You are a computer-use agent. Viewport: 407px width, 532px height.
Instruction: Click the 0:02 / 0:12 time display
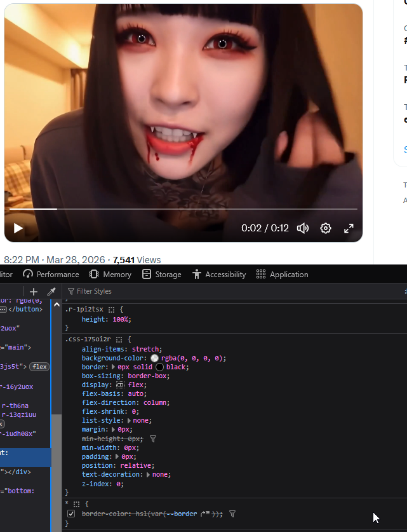point(265,228)
